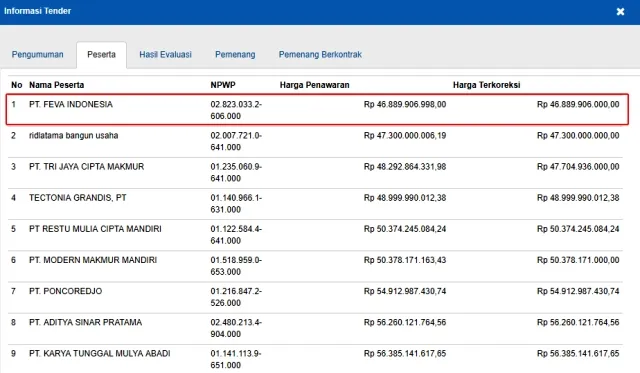This screenshot has height=373, width=640.
Task: Click the Nama Peserta column header
Action: [x=56, y=85]
